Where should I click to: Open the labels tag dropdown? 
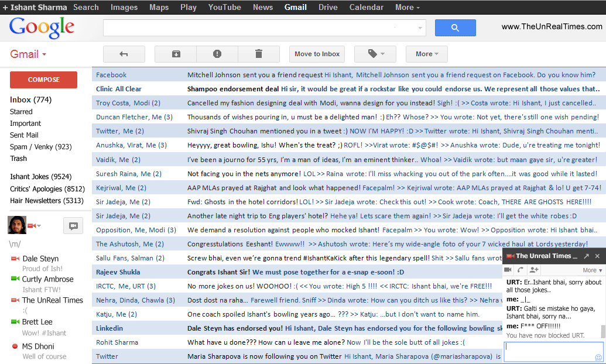tap(375, 54)
